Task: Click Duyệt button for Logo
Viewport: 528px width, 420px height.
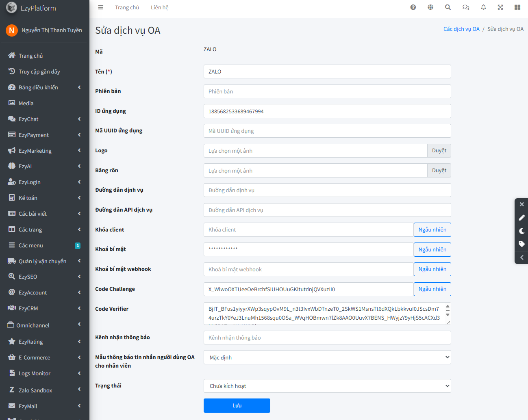Action: point(439,151)
